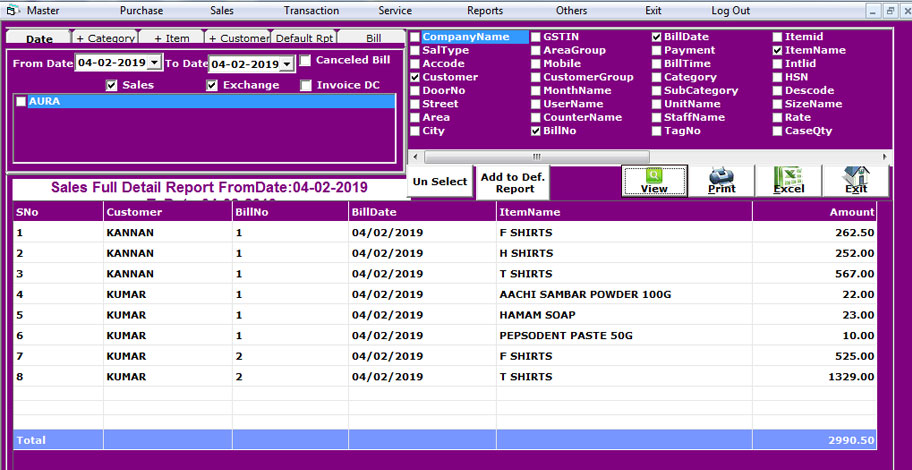Viewport: 912px width, 470px height.
Task: Check the StaffName column checkbox
Action: tap(657, 118)
